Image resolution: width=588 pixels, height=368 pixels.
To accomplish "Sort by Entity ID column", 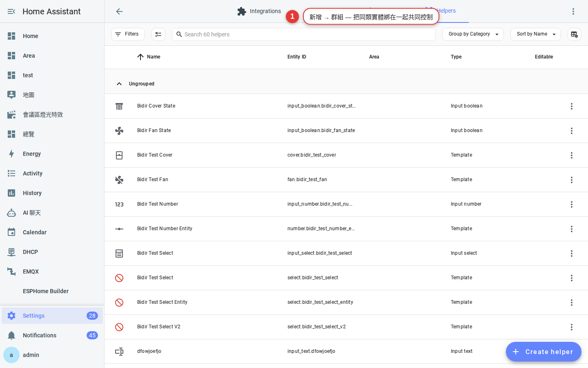I will point(297,57).
